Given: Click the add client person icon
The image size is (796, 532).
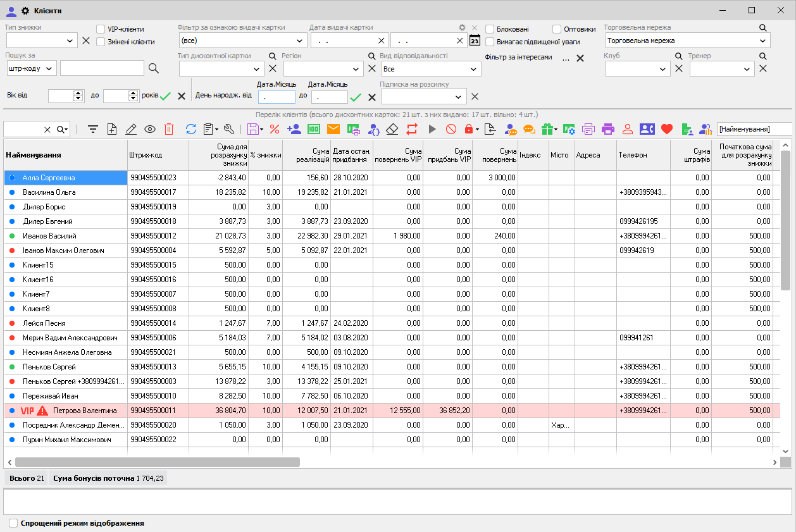Looking at the screenshot, I should point(294,129).
